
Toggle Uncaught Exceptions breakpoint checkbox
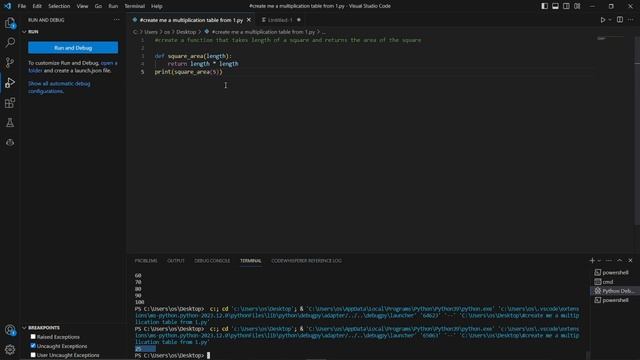(33, 346)
